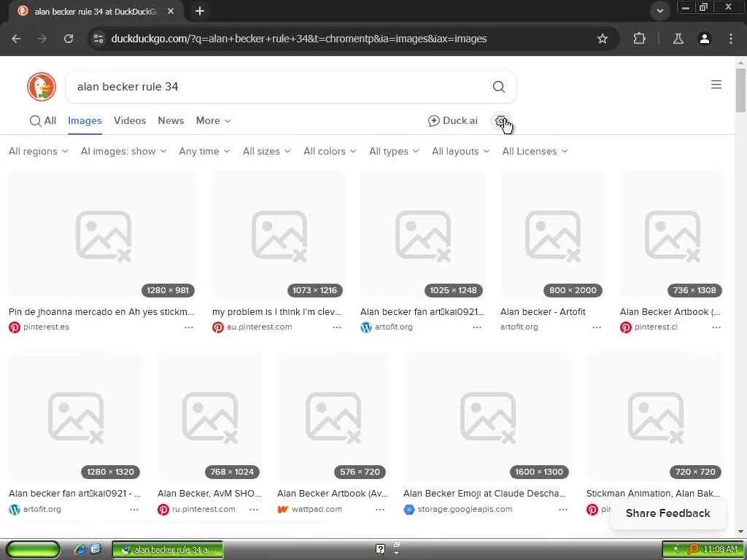Click the browser forward arrow
The height and width of the screenshot is (560, 747).
point(42,39)
